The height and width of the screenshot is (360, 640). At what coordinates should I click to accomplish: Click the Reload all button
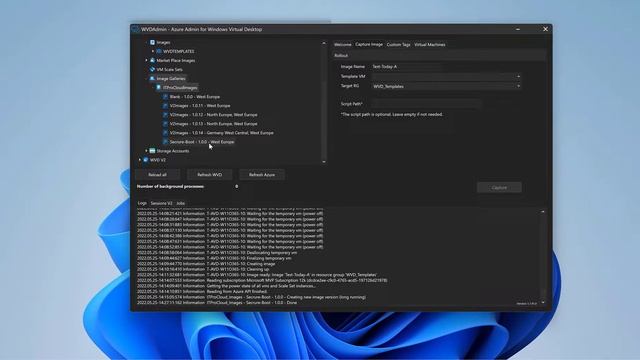[x=158, y=175]
